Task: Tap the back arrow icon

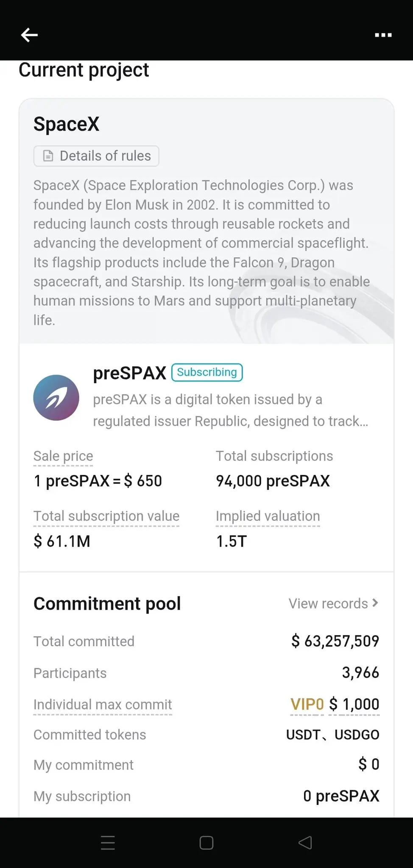Action: coord(29,35)
